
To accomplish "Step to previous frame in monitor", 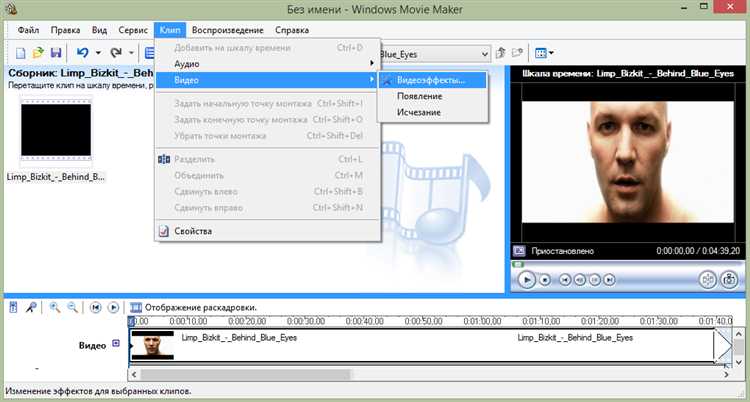I will [580, 280].
